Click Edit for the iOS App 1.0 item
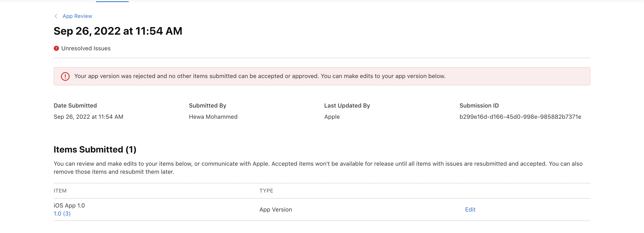The width and height of the screenshot is (644, 233). click(x=470, y=210)
